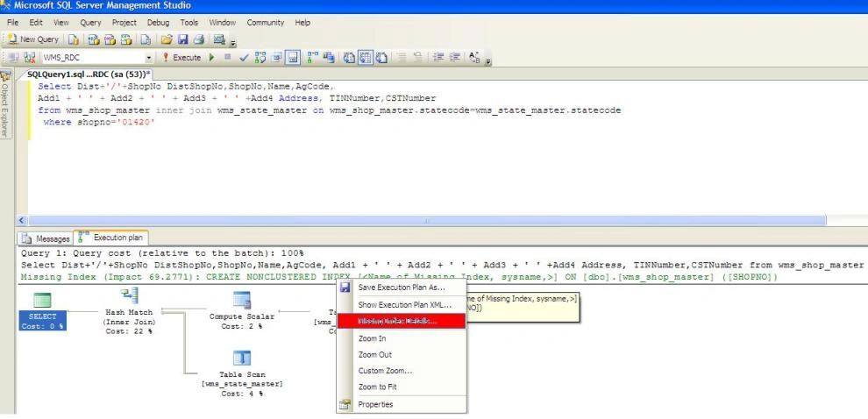Choose Show Execution Plan XML
This screenshot has height=419, width=868.
[x=402, y=304]
